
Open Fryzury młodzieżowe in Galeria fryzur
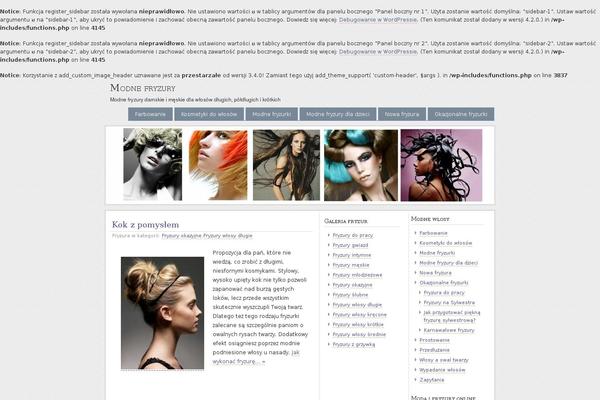click(357, 275)
